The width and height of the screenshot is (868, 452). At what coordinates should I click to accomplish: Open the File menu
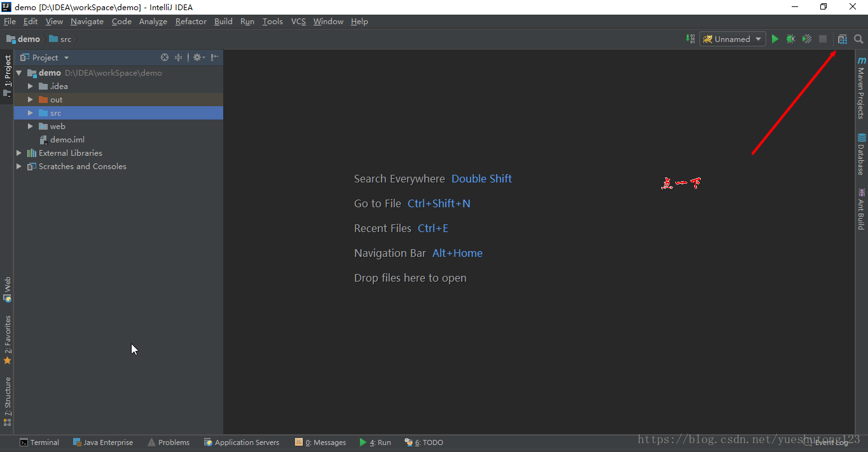pos(10,22)
